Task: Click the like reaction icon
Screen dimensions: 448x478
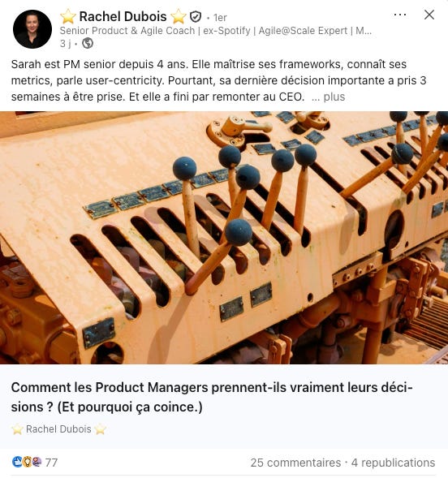Action: pyautogui.click(x=17, y=462)
